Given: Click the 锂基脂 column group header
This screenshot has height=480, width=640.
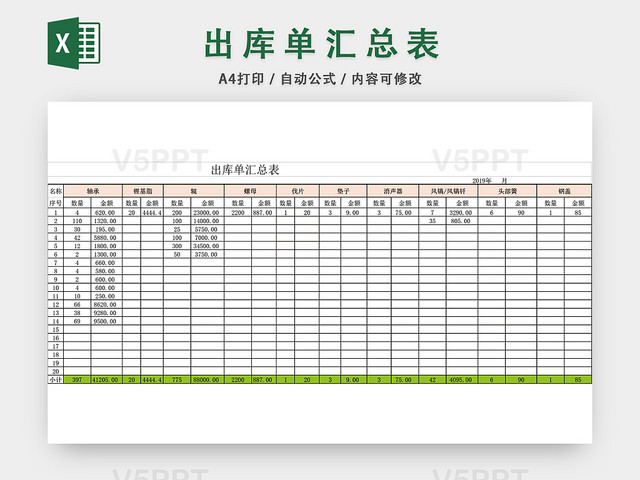Looking at the screenshot, I should [143, 191].
